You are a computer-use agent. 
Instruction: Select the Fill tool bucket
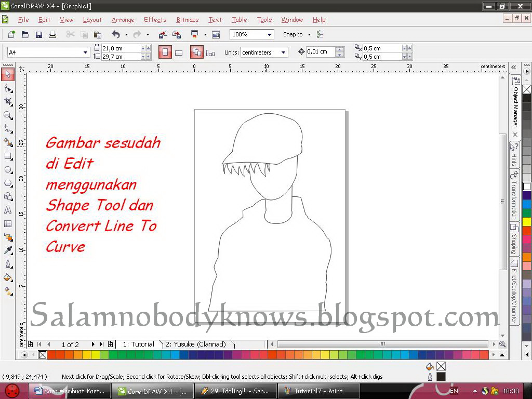(8, 277)
